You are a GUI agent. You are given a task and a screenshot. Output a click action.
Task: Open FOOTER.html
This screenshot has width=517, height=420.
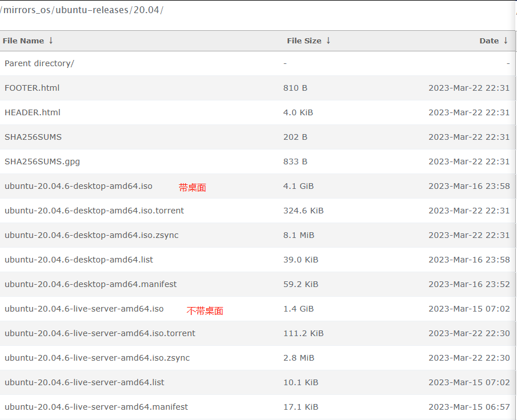tap(32, 88)
